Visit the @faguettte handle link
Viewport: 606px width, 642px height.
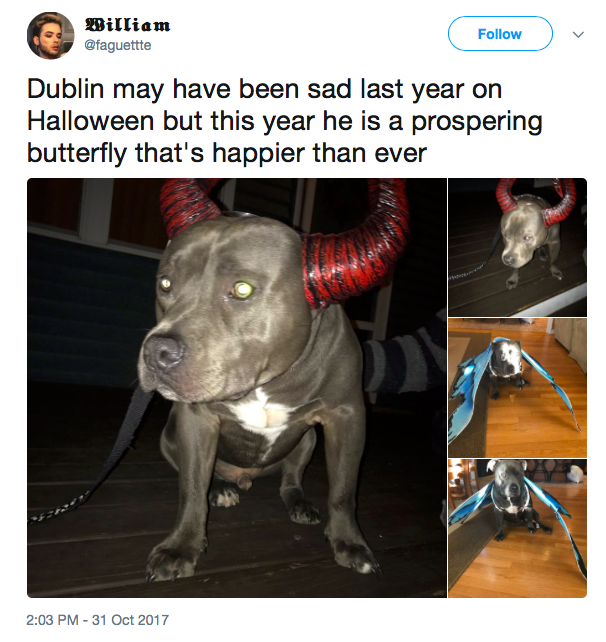pyautogui.click(x=118, y=45)
